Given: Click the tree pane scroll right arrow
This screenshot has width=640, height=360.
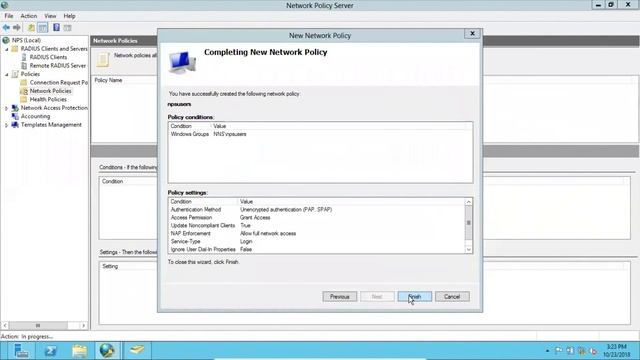Looking at the screenshot, I should click(x=84, y=326).
